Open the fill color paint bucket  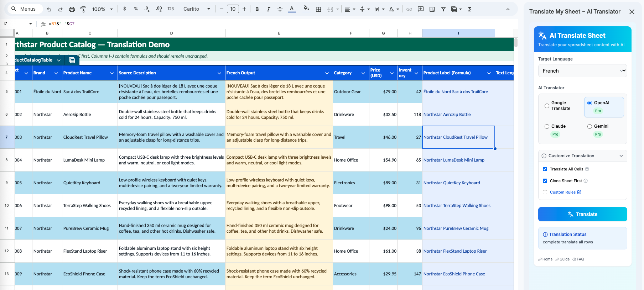(306, 9)
